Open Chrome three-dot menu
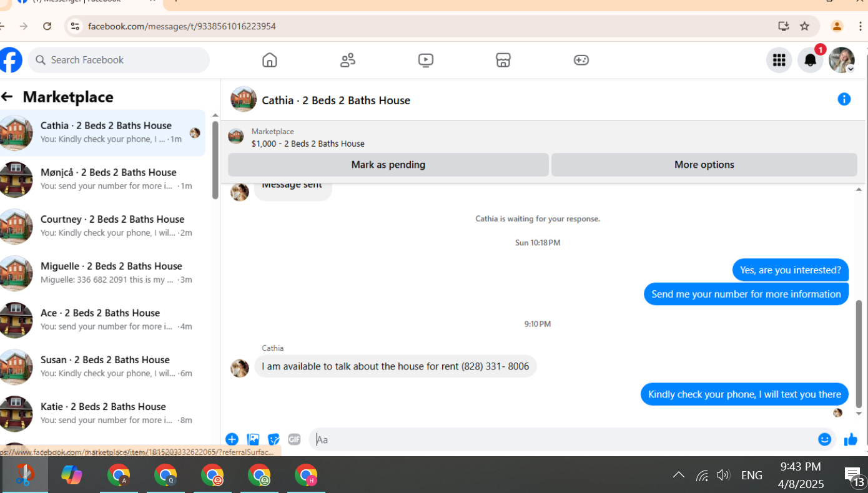 point(861,26)
